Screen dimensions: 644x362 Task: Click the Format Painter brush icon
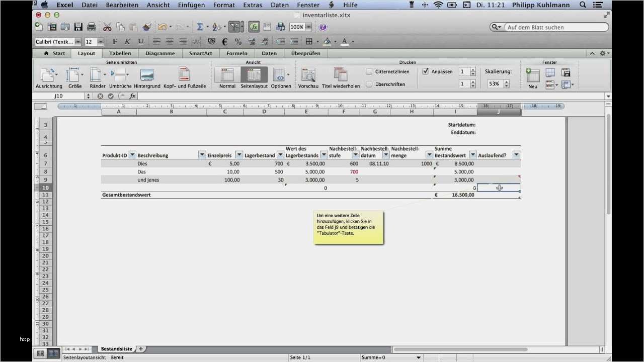(x=147, y=27)
